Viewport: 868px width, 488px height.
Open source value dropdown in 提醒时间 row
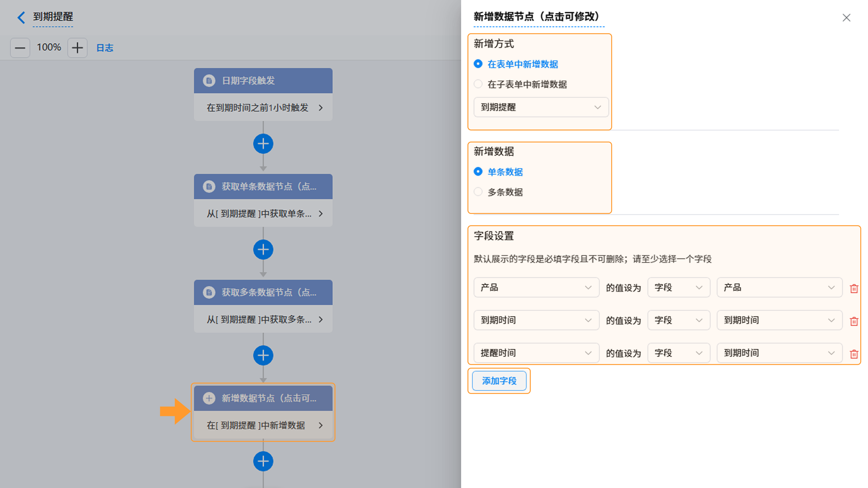pos(779,353)
